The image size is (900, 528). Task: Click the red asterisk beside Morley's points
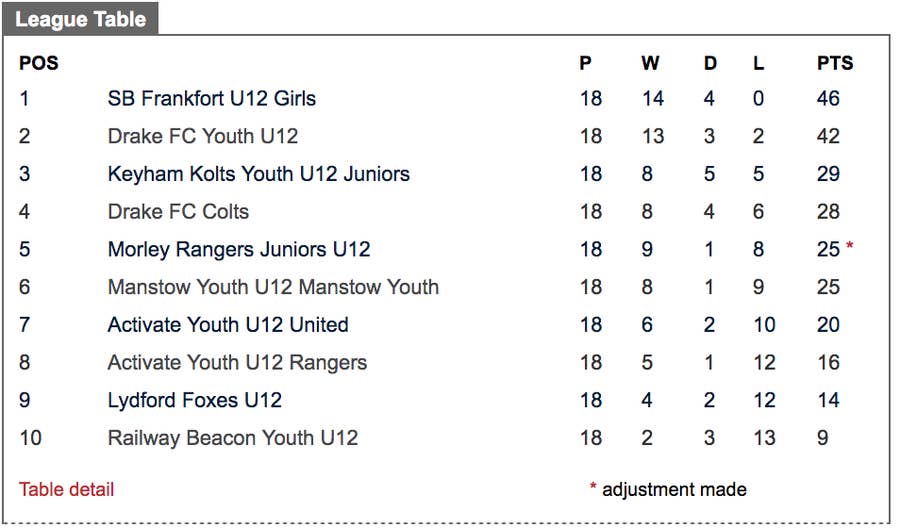click(850, 247)
